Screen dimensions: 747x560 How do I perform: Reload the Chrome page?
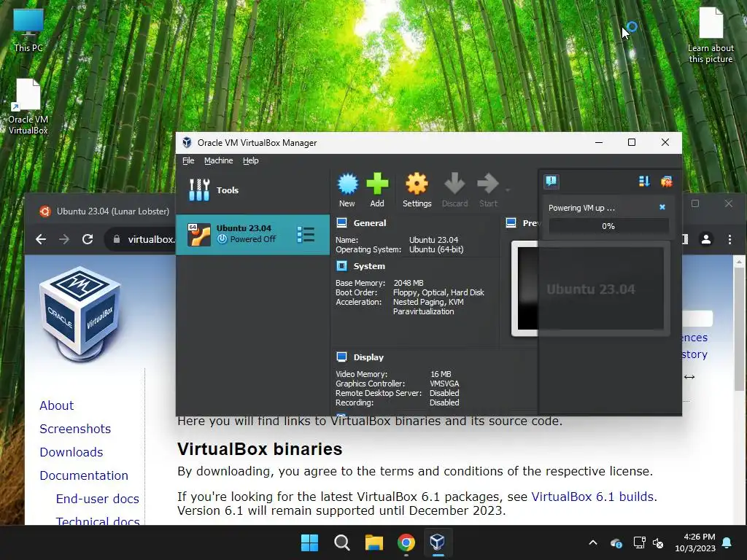(x=88, y=239)
